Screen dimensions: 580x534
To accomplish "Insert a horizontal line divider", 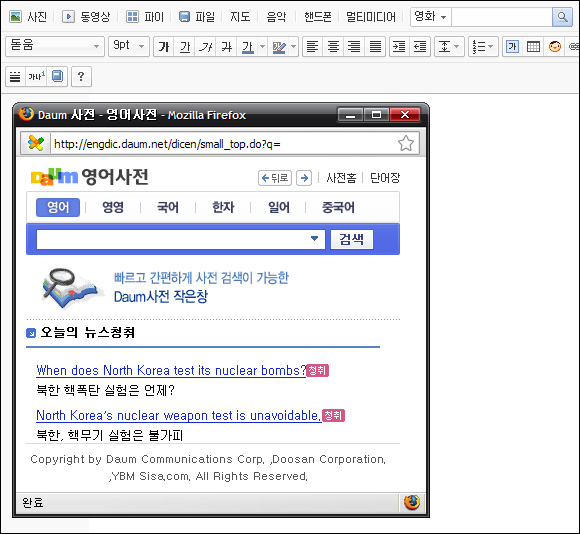I will click(x=15, y=77).
